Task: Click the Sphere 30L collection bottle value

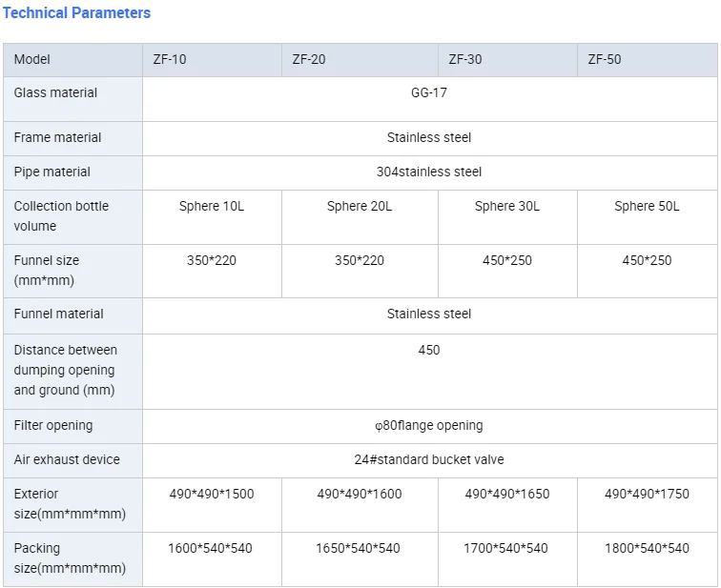Action: [x=507, y=206]
